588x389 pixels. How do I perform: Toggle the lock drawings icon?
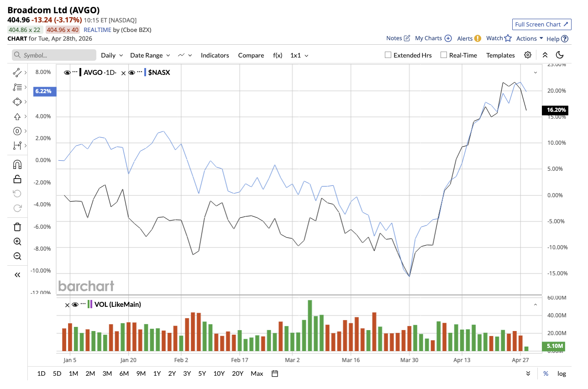[17, 179]
